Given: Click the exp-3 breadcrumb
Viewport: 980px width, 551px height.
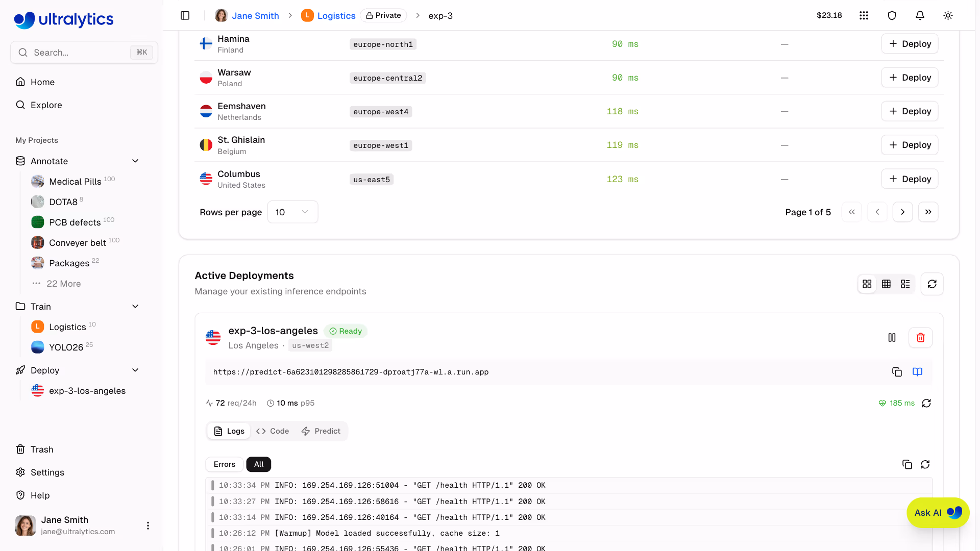Looking at the screenshot, I should [440, 15].
